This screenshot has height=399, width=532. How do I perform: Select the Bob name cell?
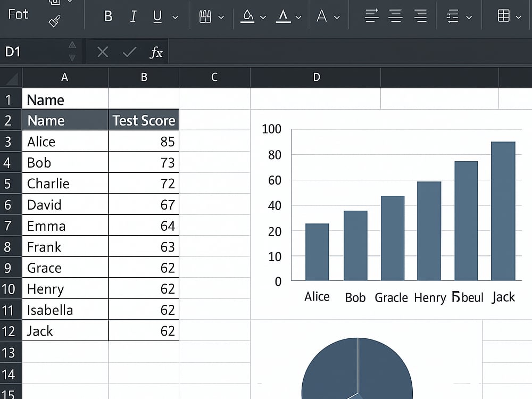[65, 162]
